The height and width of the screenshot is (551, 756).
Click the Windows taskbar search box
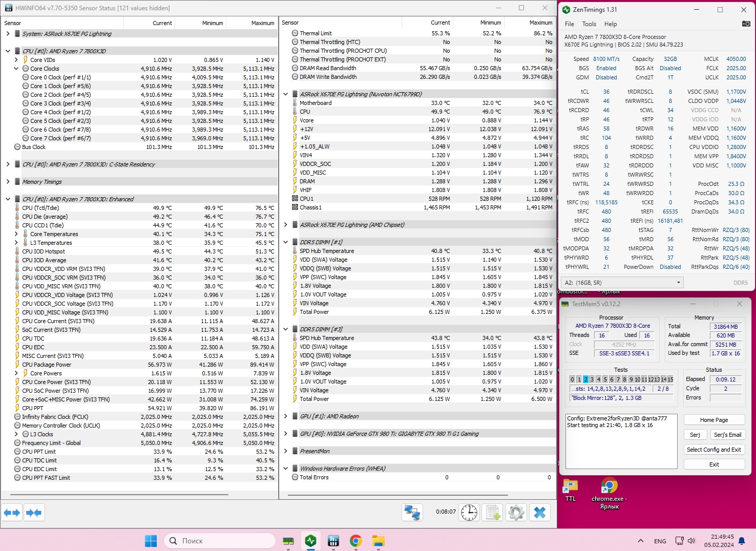pyautogui.click(x=220, y=541)
